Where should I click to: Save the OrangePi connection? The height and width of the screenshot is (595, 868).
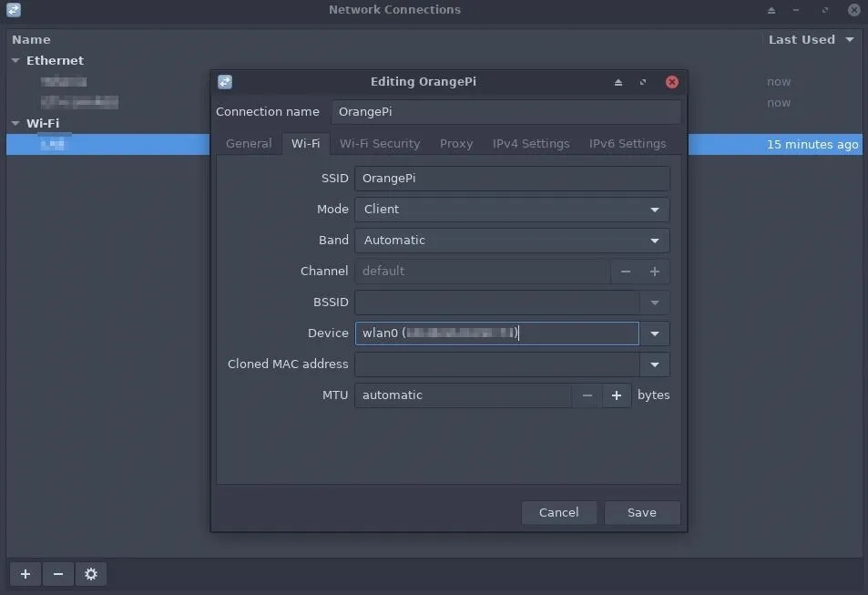(x=642, y=512)
